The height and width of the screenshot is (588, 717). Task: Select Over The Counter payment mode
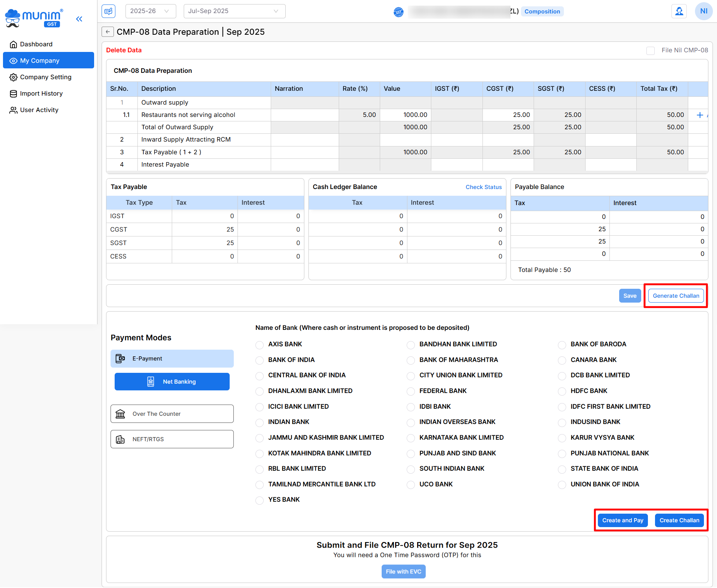(x=172, y=414)
